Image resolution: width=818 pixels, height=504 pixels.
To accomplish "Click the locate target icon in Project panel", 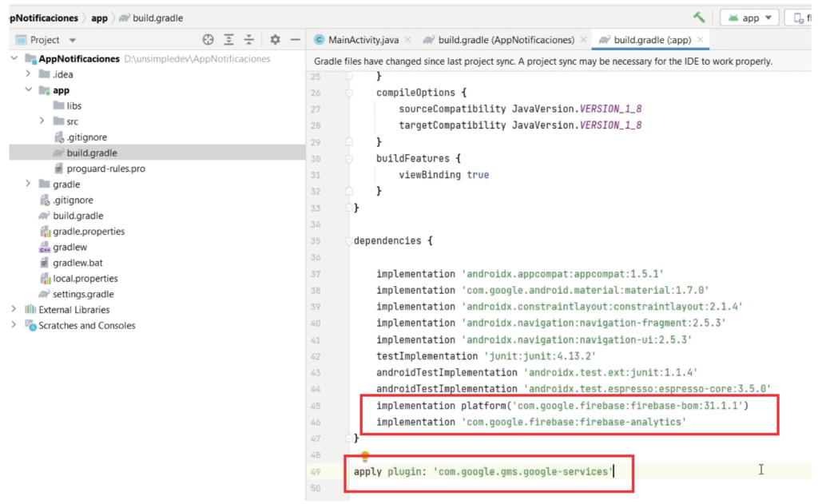I will click(208, 40).
